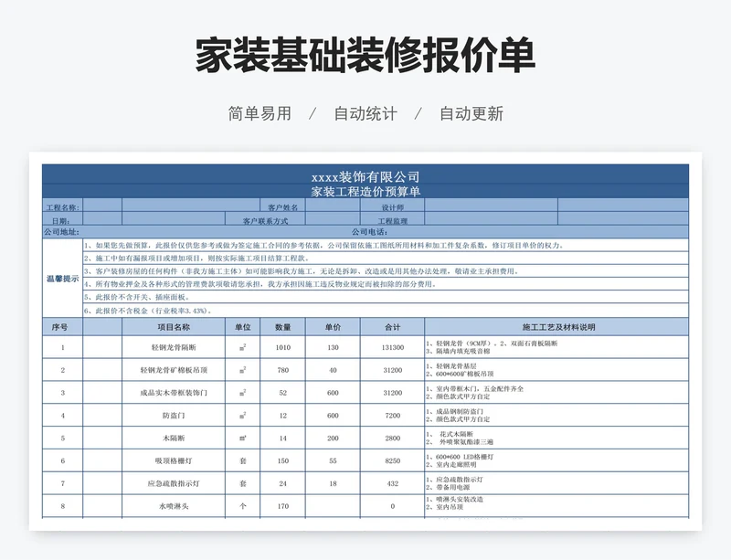731x560 pixels.
Task: Click the 家装基础装修报价单 main title
Action: [x=365, y=55]
